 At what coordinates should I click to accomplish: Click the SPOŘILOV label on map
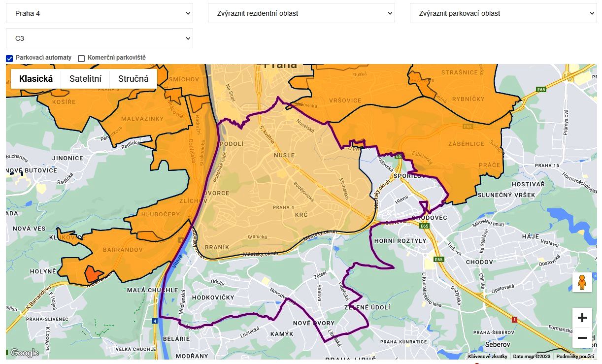tap(409, 176)
